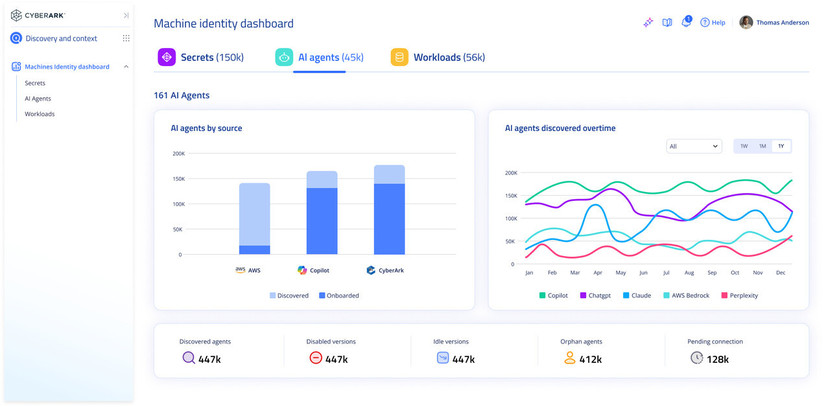The height and width of the screenshot is (407, 830).
Task: Open the All filter dropdown
Action: point(694,146)
